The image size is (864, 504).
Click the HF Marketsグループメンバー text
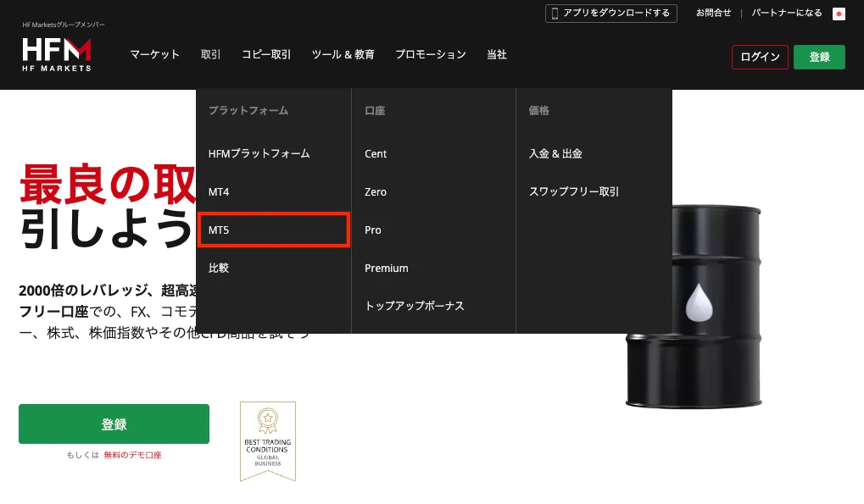[64, 25]
